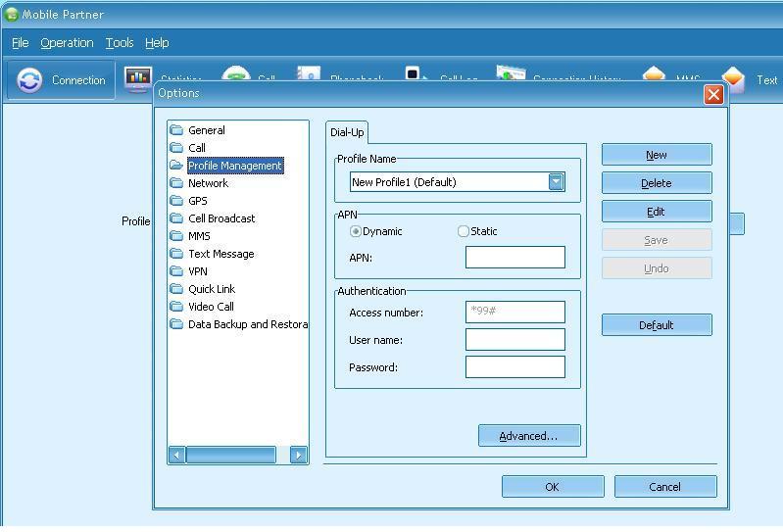Dismiss dialog with the Cancel button
Screen dimensions: 783x532
tap(665, 487)
